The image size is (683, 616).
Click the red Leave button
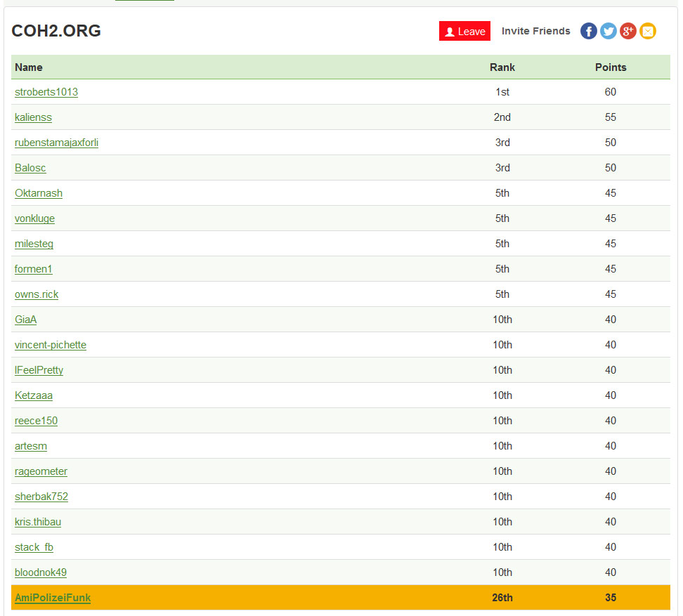point(464,31)
